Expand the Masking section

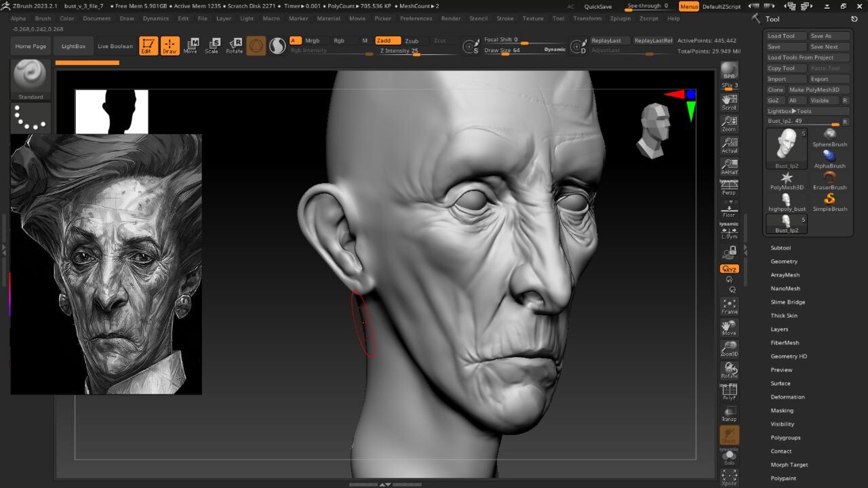tap(781, 410)
